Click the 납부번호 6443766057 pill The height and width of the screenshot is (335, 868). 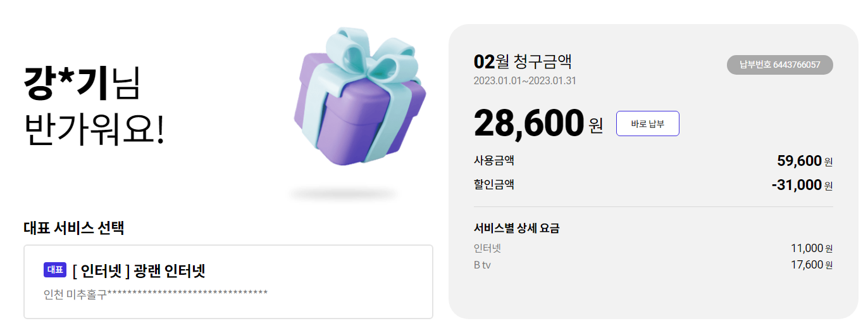(779, 65)
